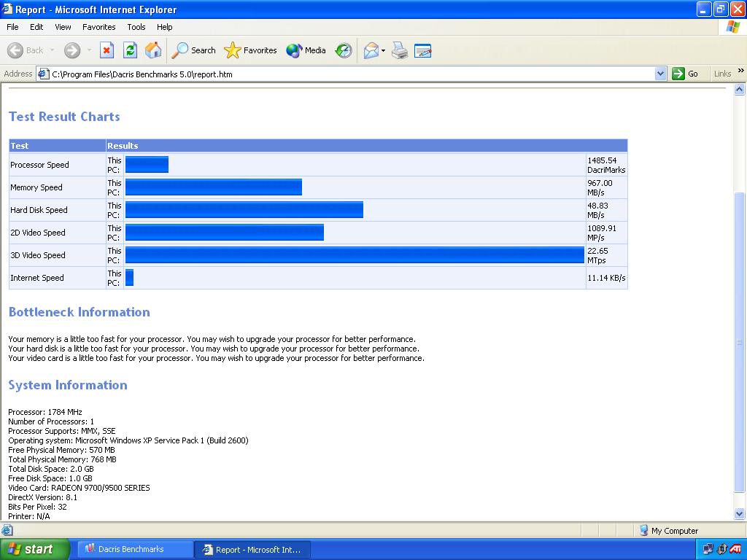Screen dimensions: 747x560
Task: Click the 967.00 MB/s value
Action: point(600,187)
